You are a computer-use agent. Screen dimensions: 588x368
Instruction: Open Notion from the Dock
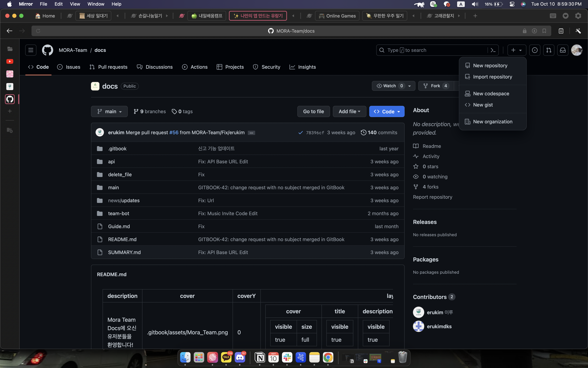(260, 357)
